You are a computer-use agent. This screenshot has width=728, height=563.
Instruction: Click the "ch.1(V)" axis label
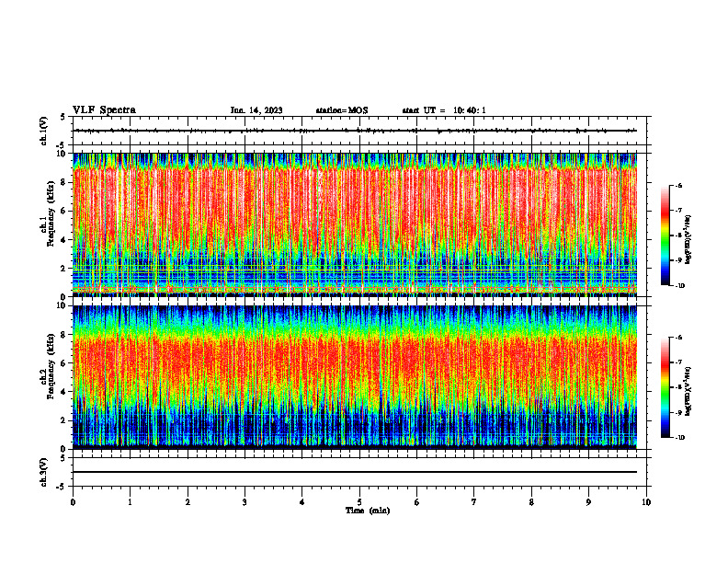44,131
